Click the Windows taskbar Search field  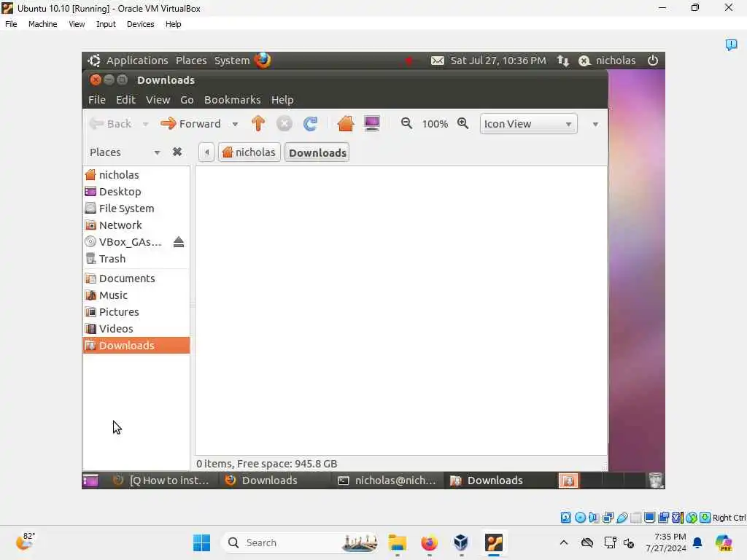coord(301,542)
